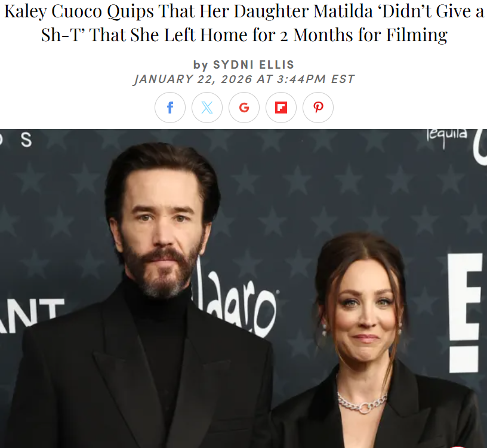Viewport: 487px width, 448px height.
Task: Click the white E! logo on backdrop
Action: click(465, 313)
